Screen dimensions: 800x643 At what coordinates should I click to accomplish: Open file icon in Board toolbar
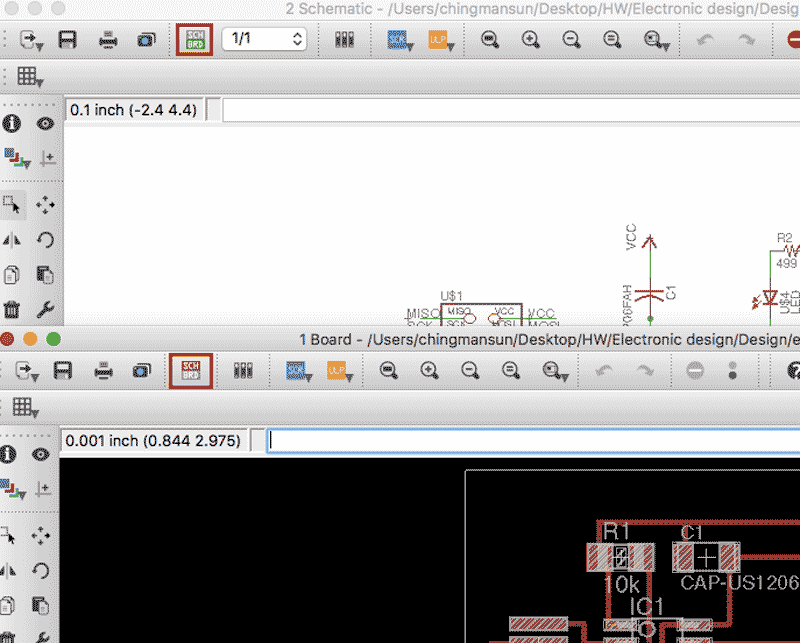27,371
